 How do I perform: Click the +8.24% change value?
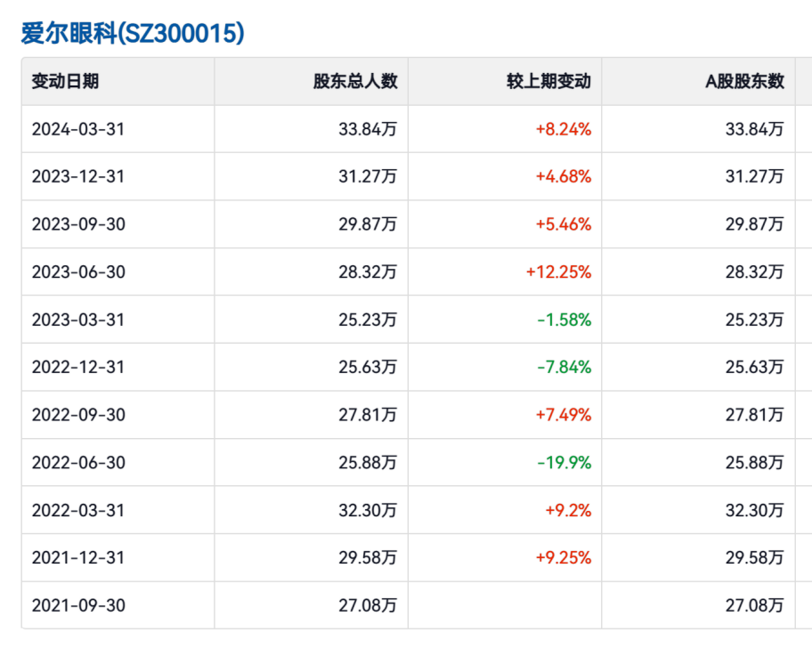(563, 129)
